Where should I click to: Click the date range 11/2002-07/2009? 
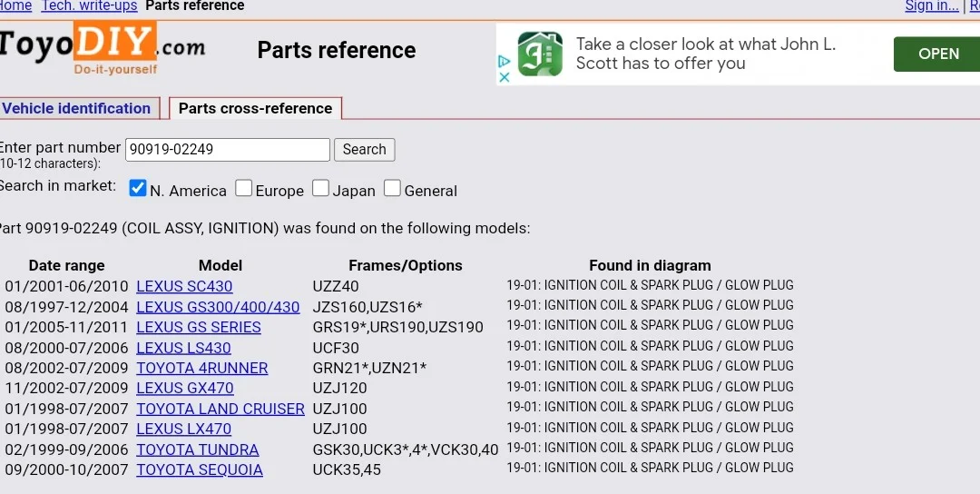click(67, 389)
